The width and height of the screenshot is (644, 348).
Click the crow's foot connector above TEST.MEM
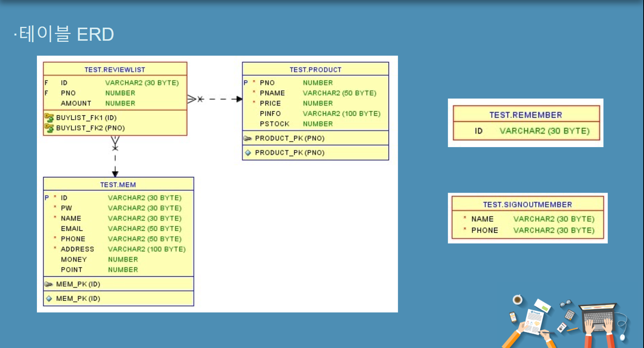point(115,147)
